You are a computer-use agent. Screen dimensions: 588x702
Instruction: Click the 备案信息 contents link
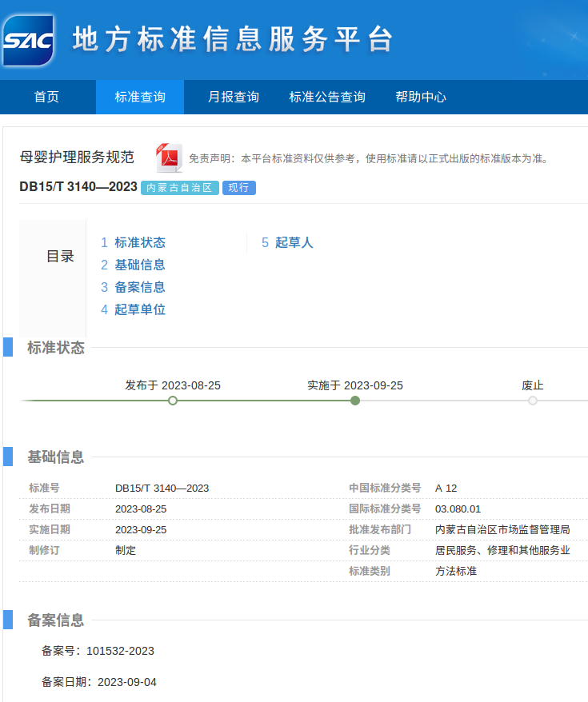139,287
